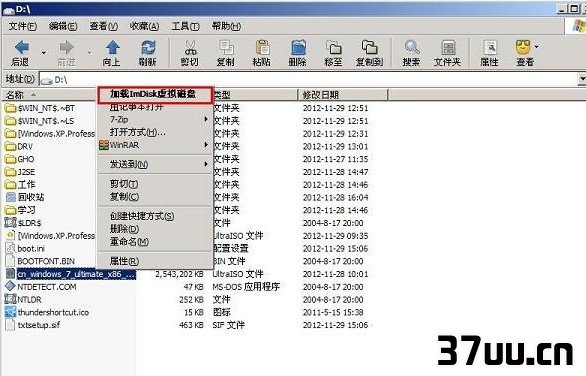The width and height of the screenshot is (586, 376).
Task: Click the Paste (粘贴) toolbar icon
Action: click(x=262, y=47)
